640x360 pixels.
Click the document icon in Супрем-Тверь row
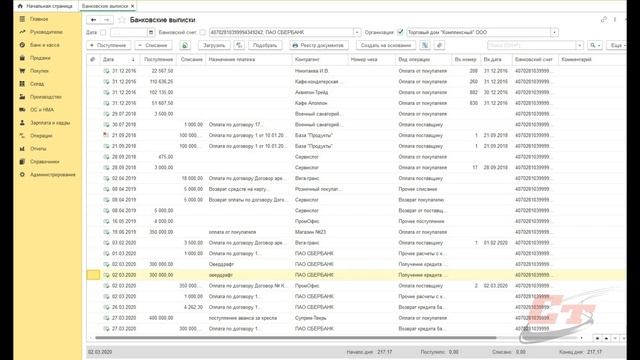pos(106,318)
